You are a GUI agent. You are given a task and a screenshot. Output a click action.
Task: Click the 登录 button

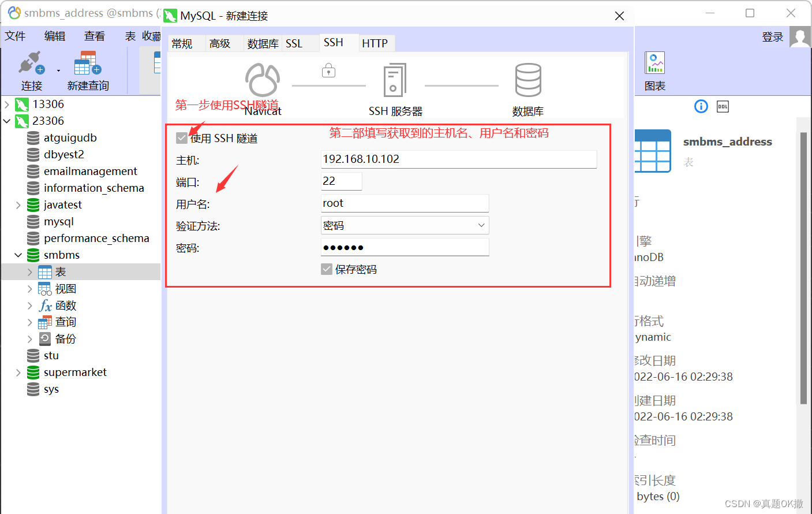772,36
